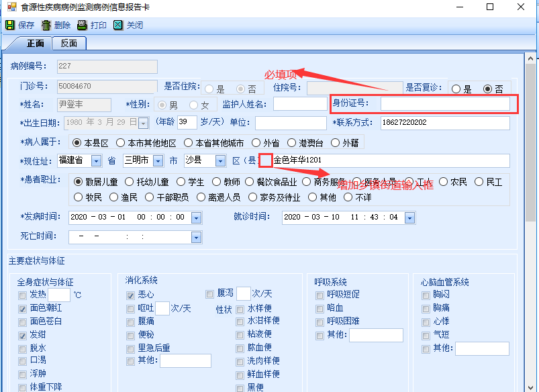Open the city dropdown showing 三明市

(158, 161)
